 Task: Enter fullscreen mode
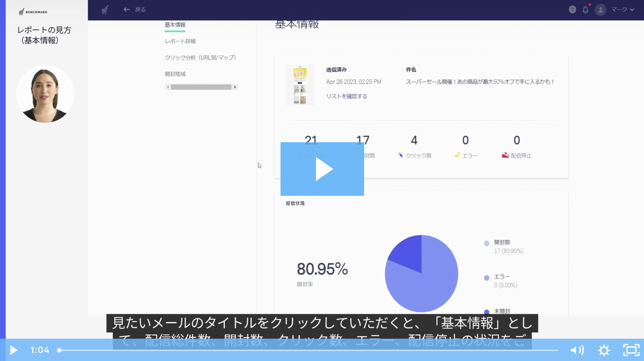click(x=631, y=350)
